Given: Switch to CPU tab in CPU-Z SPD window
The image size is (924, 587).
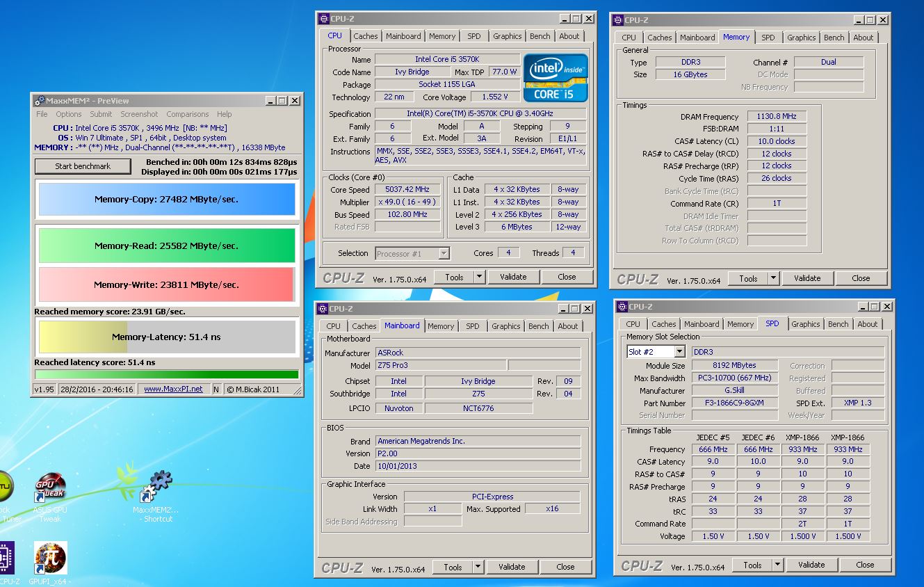Looking at the screenshot, I should tap(633, 324).
